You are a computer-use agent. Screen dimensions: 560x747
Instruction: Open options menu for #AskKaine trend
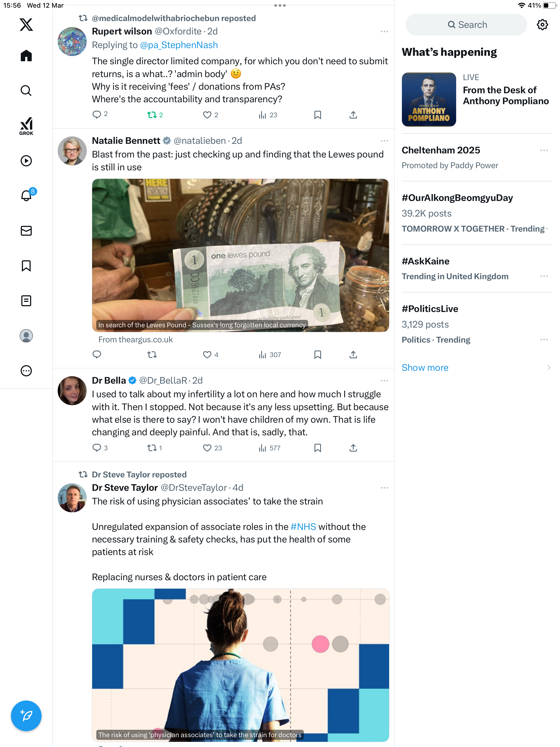[x=544, y=276]
